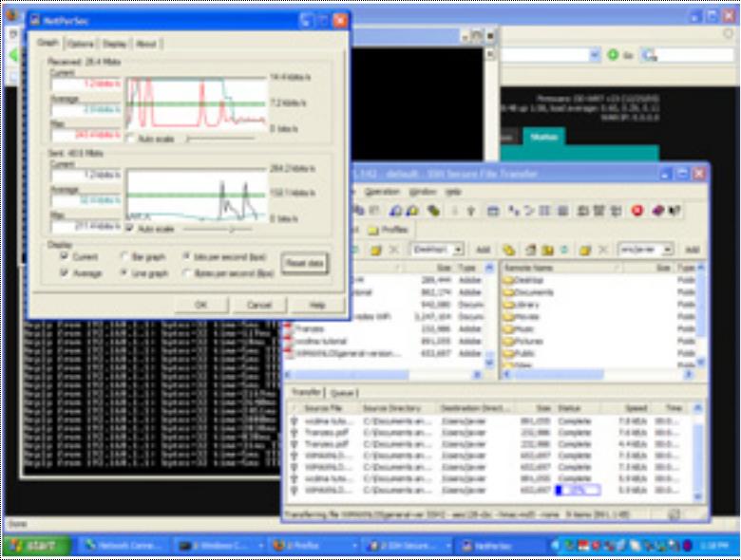This screenshot has width=741, height=560.
Task: Switch to the Options tab in NetPerSec
Action: [81, 44]
